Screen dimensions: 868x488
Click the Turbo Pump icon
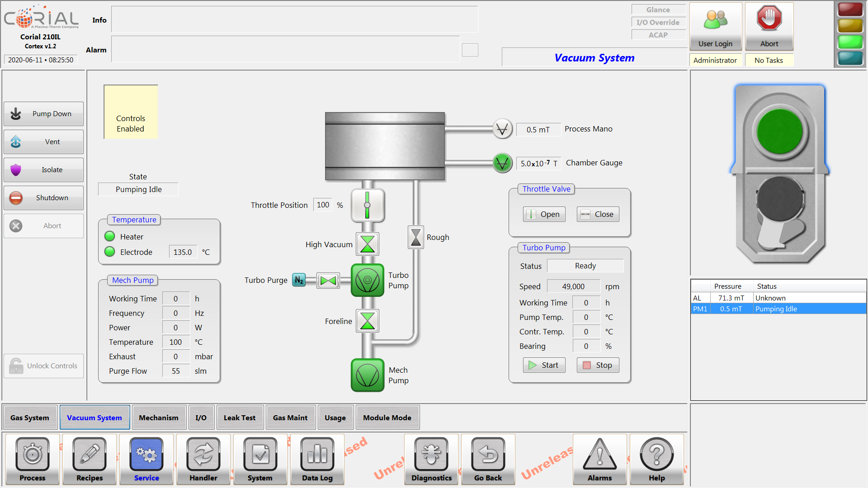pos(368,280)
